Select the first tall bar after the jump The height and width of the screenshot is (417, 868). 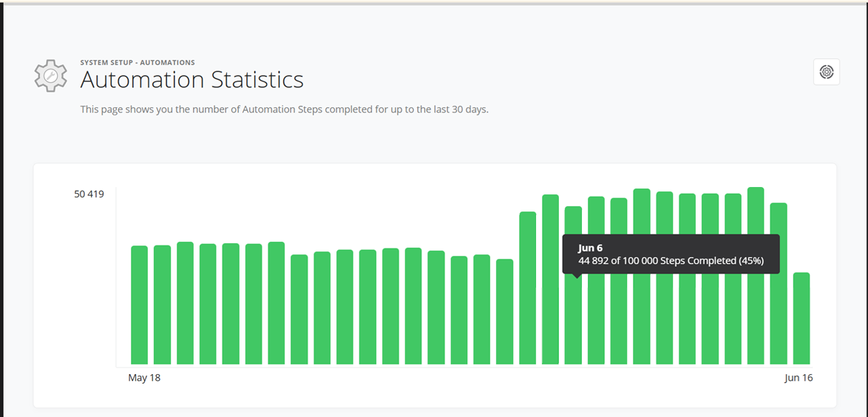(528, 288)
